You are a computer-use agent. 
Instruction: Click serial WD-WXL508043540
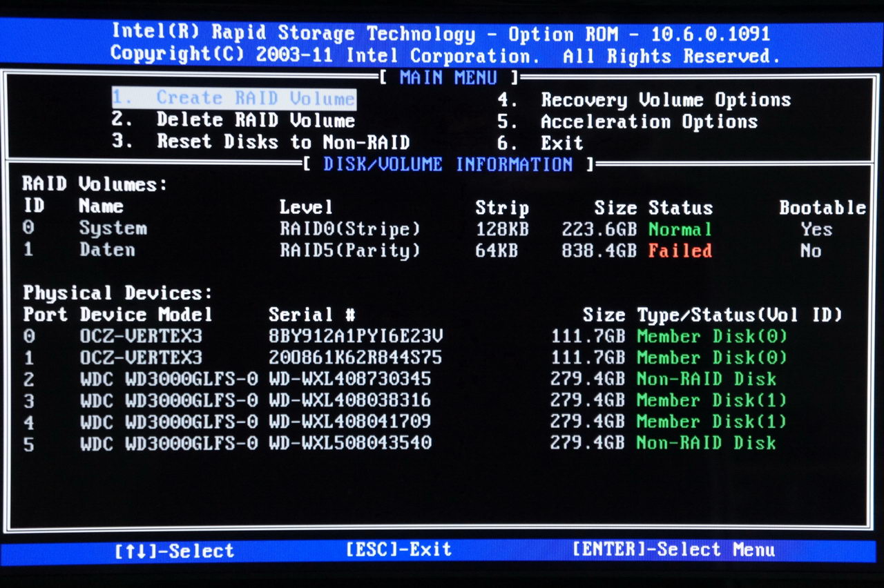[350, 443]
